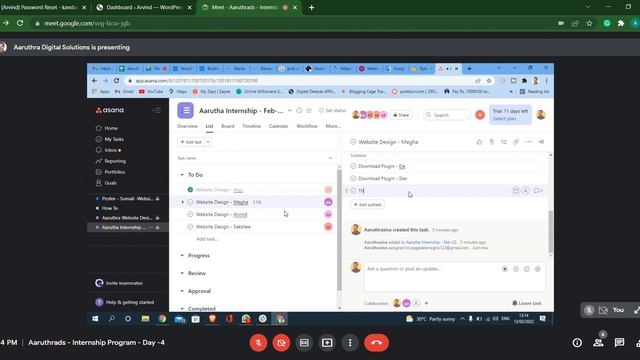
Task: Bookmark this Meet page with star icon
Action: [589, 23]
